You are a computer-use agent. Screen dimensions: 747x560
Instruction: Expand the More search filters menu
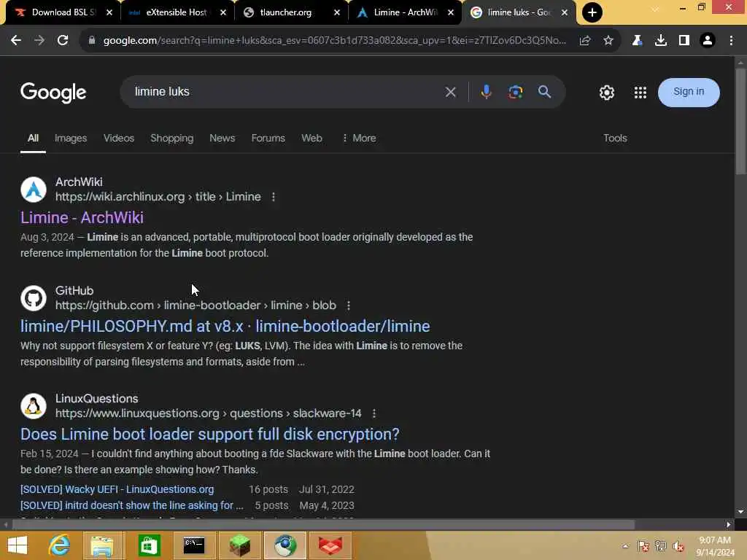(359, 138)
